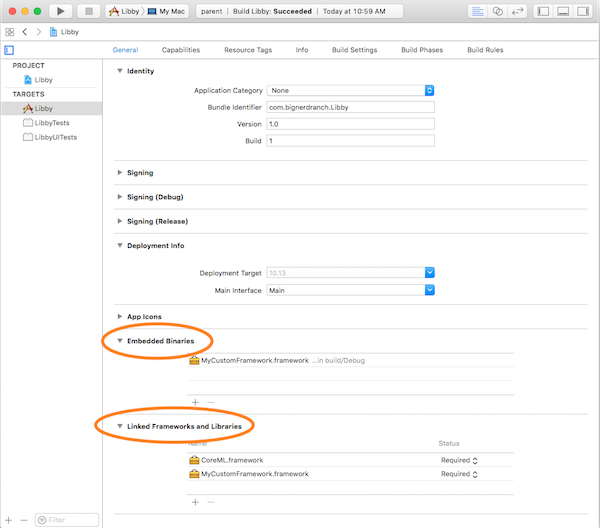Viewport: 600px width, 528px height.
Task: Click the targets filter field
Action: [67, 520]
